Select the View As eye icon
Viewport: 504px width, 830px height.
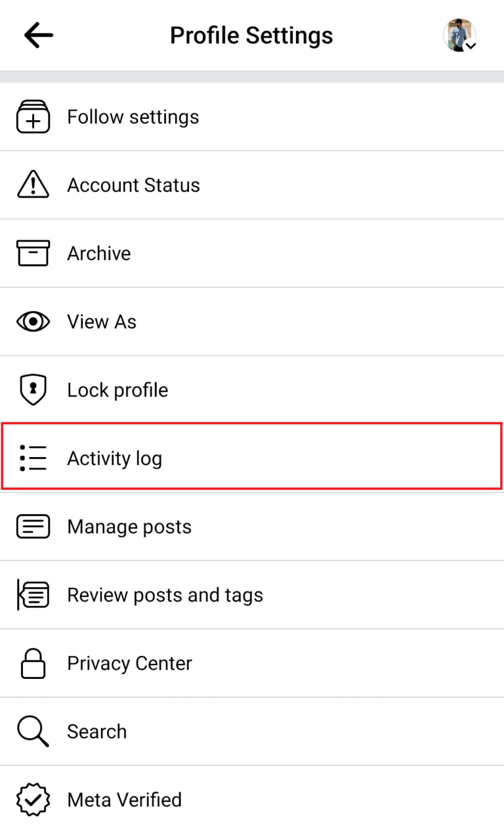[33, 321]
